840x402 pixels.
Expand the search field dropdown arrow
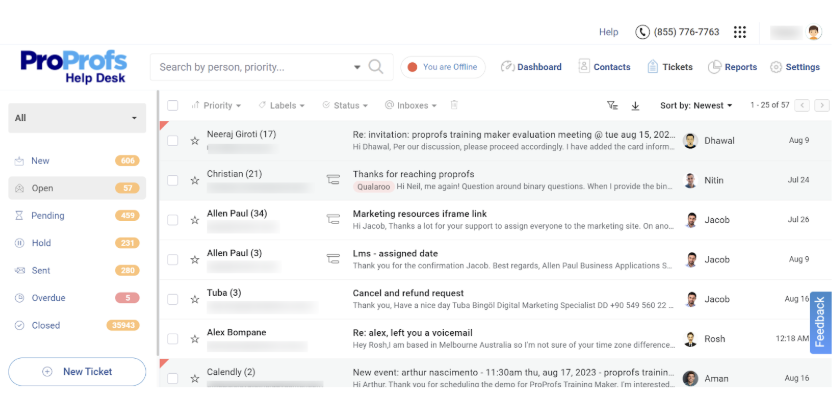click(x=357, y=68)
